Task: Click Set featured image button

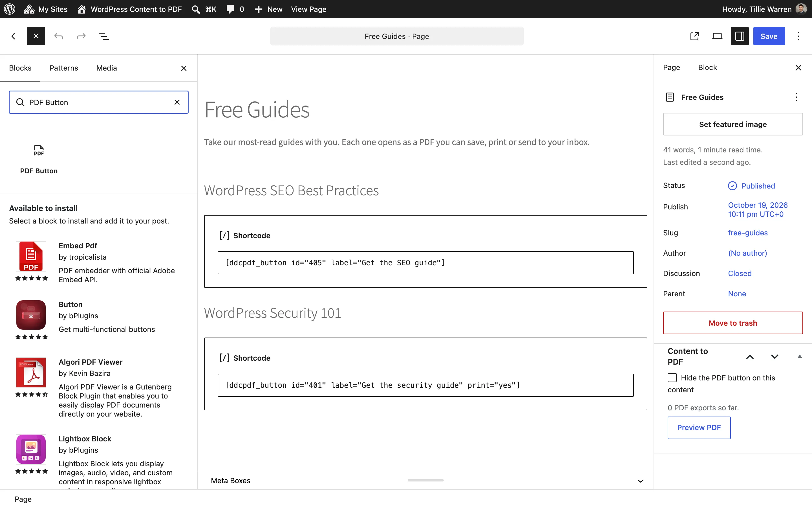Action: click(733, 124)
